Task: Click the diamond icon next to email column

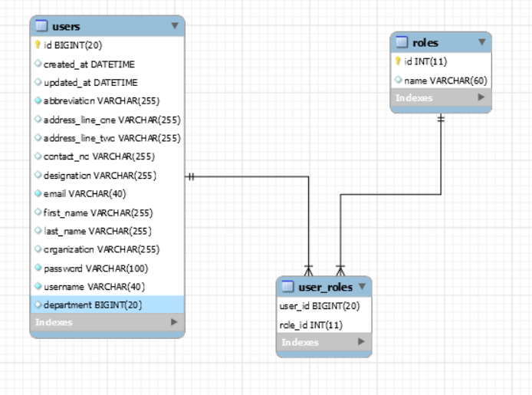Action: click(38, 193)
